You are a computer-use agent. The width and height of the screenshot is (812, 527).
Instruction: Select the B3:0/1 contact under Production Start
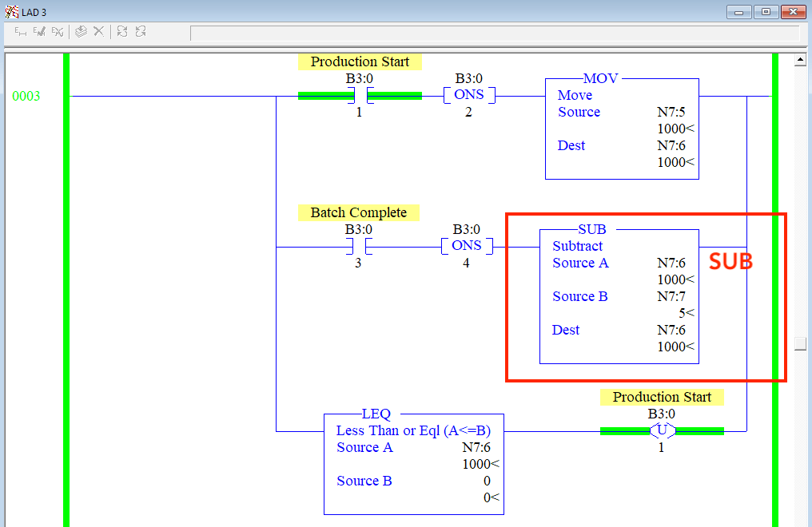359,95
